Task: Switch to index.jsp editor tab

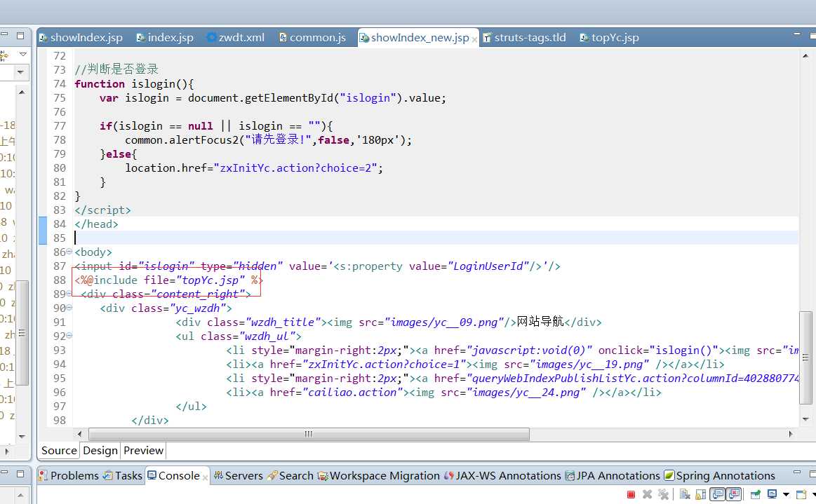Action: [x=165, y=37]
